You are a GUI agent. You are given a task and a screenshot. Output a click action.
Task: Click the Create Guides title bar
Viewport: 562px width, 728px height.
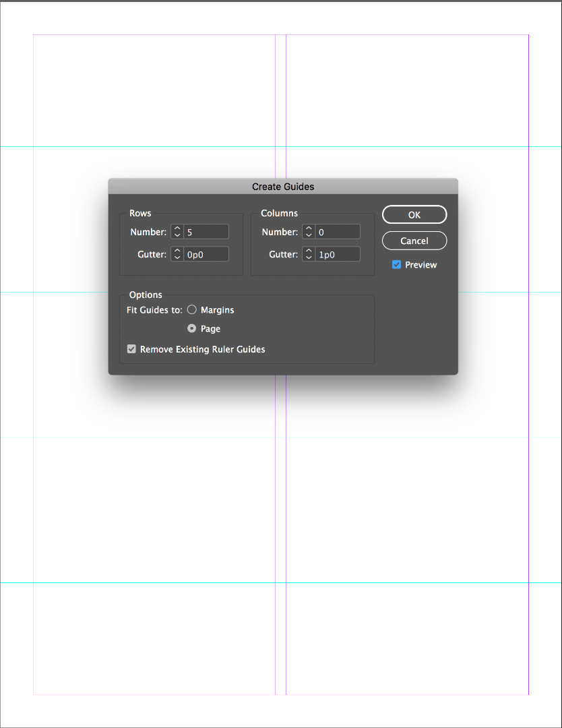pos(283,186)
